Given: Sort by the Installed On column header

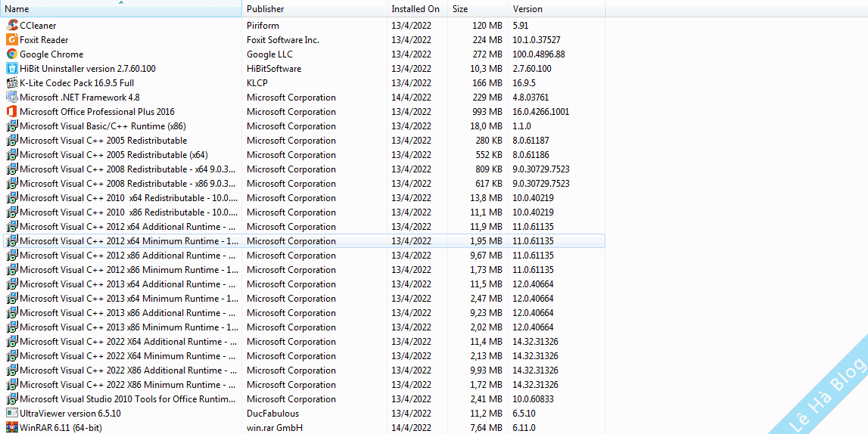Looking at the screenshot, I should [418, 9].
